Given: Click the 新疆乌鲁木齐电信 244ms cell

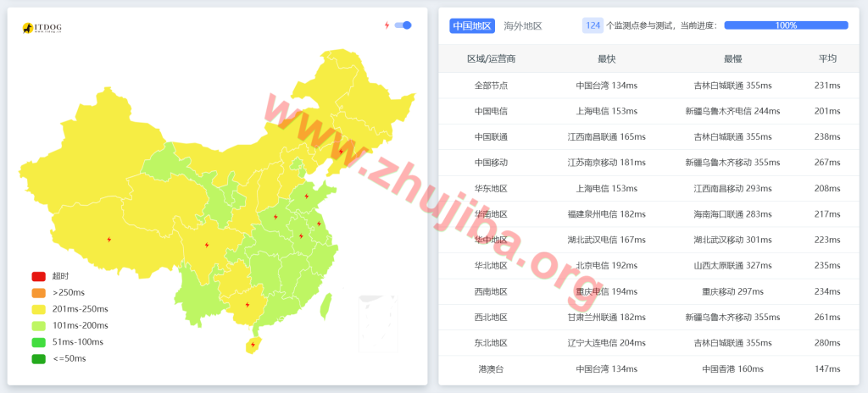Looking at the screenshot, I should click(x=732, y=111).
